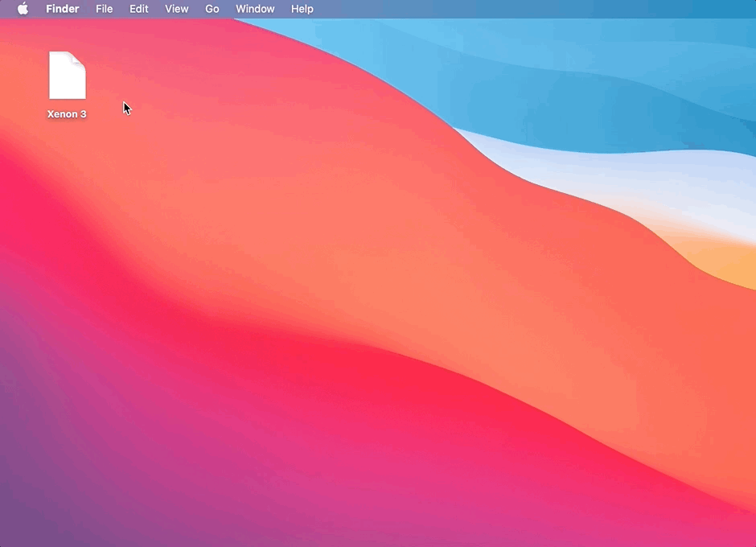Open the Window menu

coord(255,9)
